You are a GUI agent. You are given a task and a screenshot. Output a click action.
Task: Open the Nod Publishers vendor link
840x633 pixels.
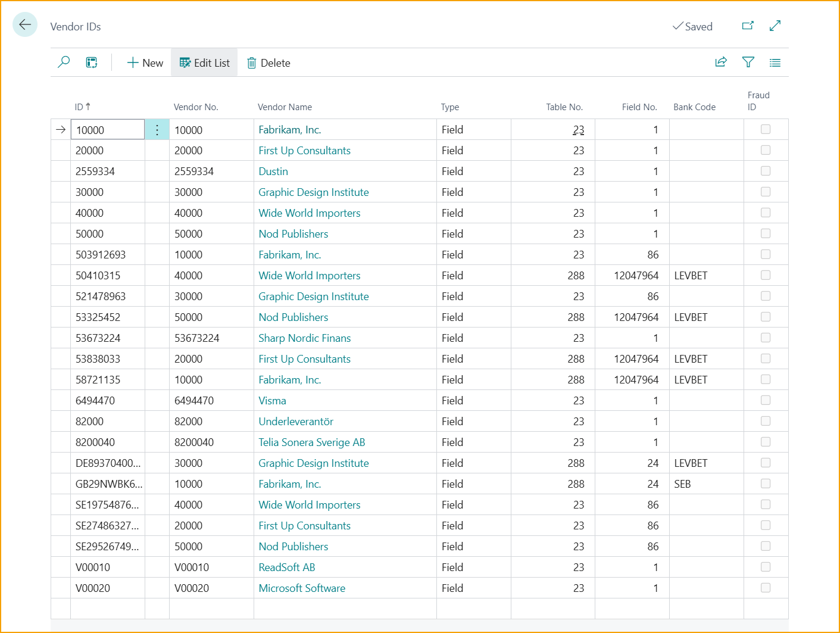tap(293, 233)
